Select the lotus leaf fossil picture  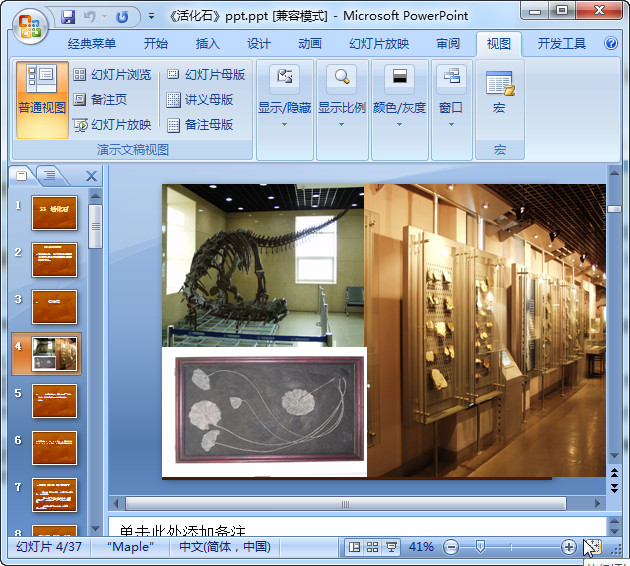pyautogui.click(x=264, y=412)
